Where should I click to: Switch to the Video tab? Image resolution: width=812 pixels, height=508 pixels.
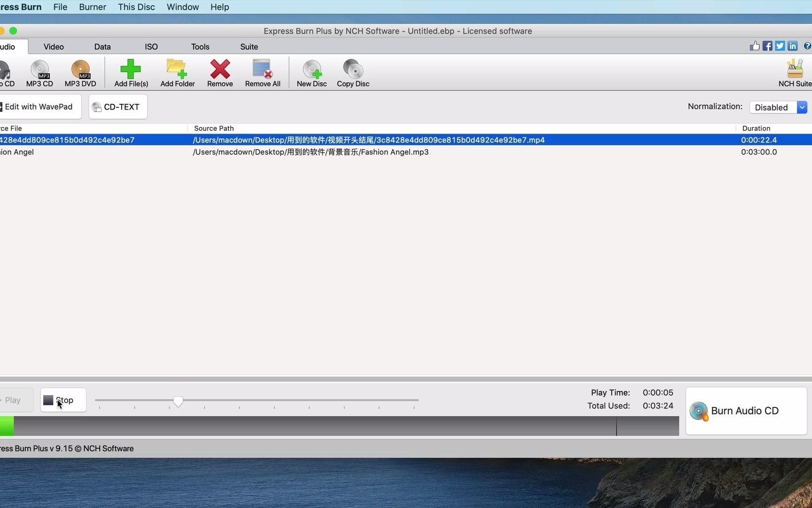point(54,47)
